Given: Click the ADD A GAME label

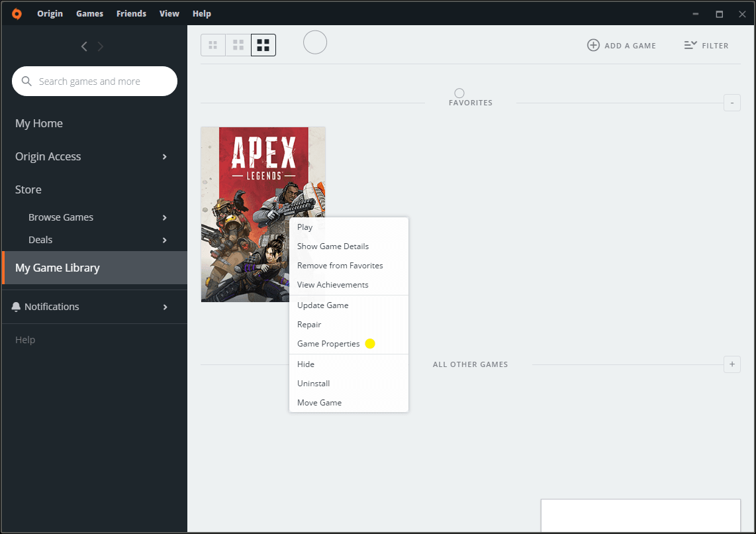Looking at the screenshot, I should (x=630, y=46).
